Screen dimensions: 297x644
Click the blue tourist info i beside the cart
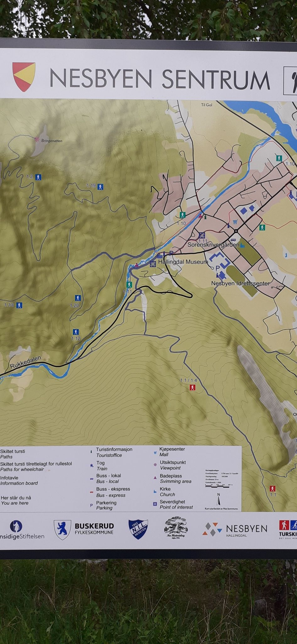[228, 225]
